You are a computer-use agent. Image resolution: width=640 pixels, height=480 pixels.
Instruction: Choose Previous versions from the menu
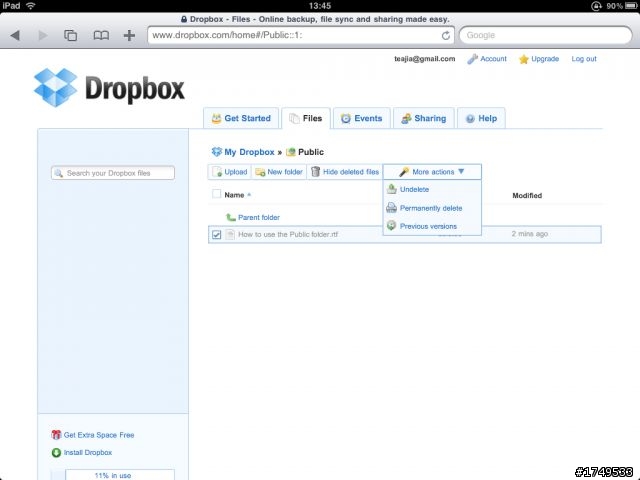[428, 226]
